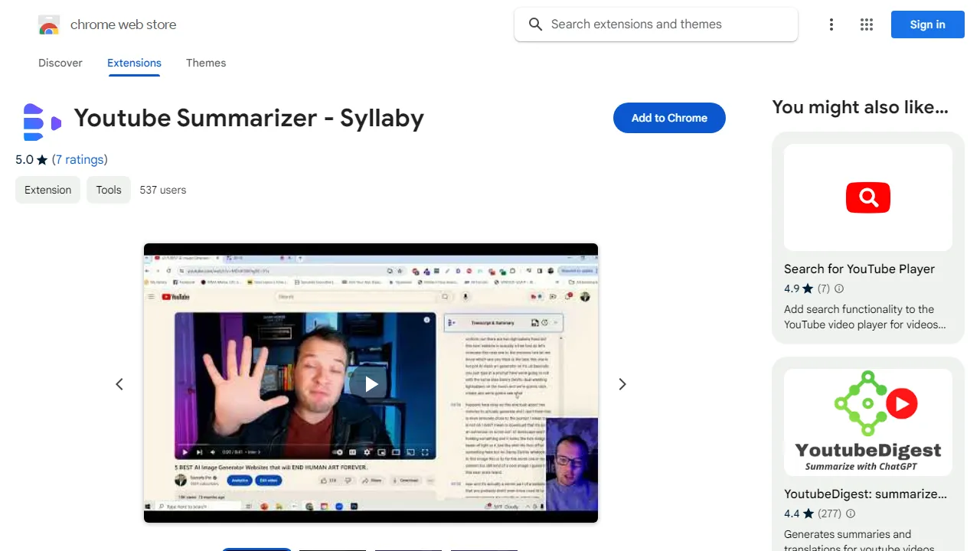Viewport: 980px width, 551px height.
Task: Click the Tools category chip
Action: (x=109, y=190)
